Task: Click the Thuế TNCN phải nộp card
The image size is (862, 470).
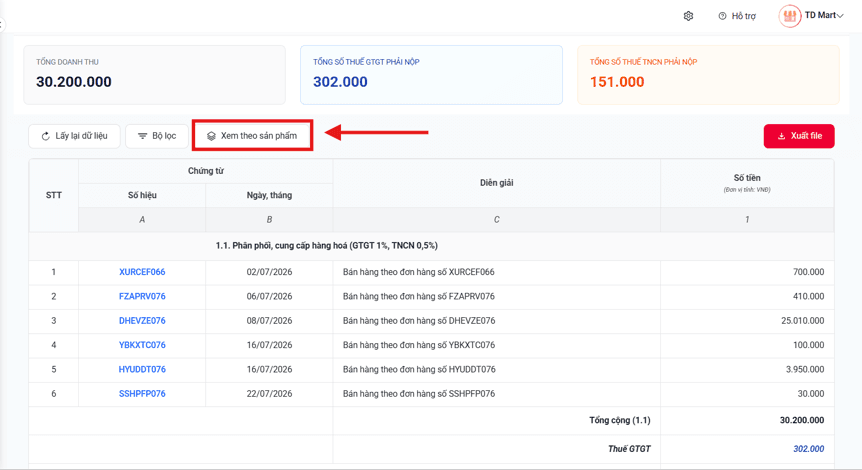Action: pyautogui.click(x=708, y=75)
